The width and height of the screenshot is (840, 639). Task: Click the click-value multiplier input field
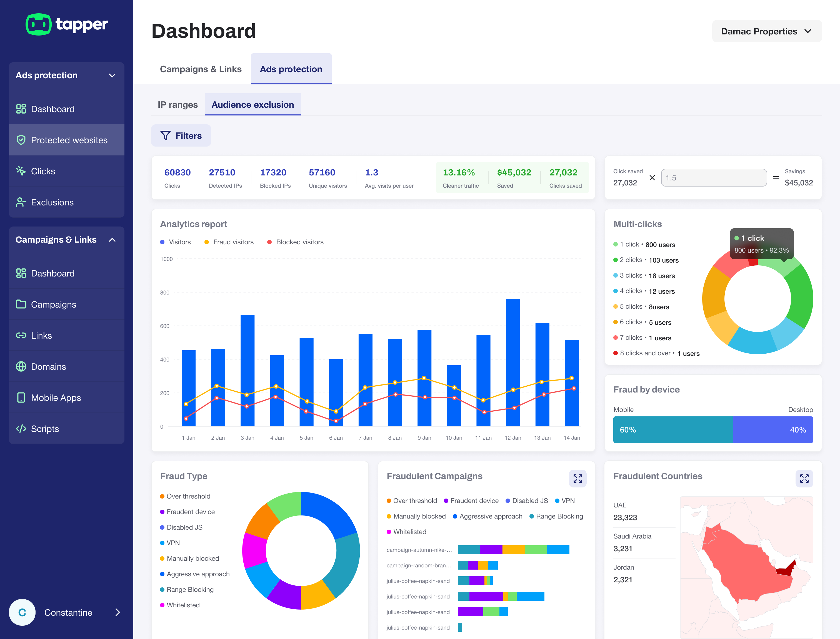714,178
